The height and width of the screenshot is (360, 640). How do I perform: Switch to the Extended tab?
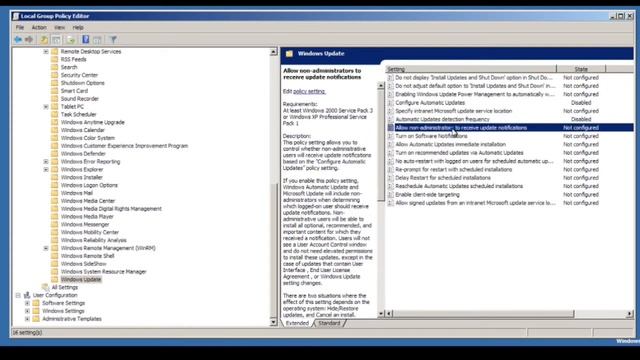(297, 323)
